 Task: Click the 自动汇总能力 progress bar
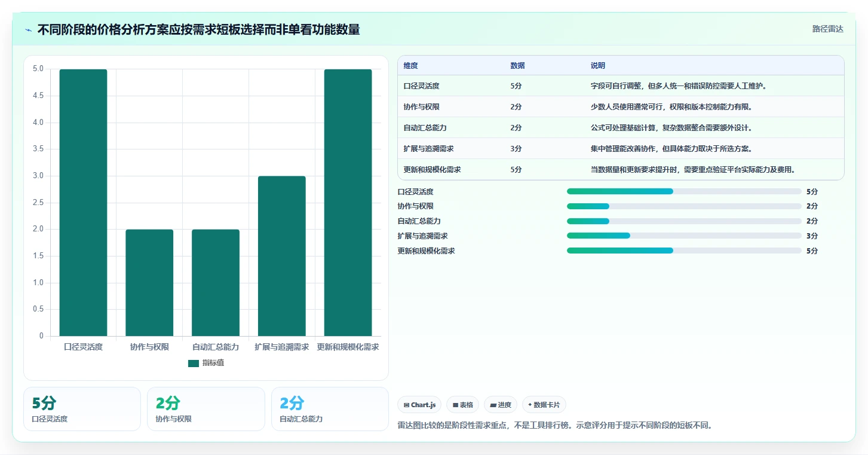(x=684, y=221)
